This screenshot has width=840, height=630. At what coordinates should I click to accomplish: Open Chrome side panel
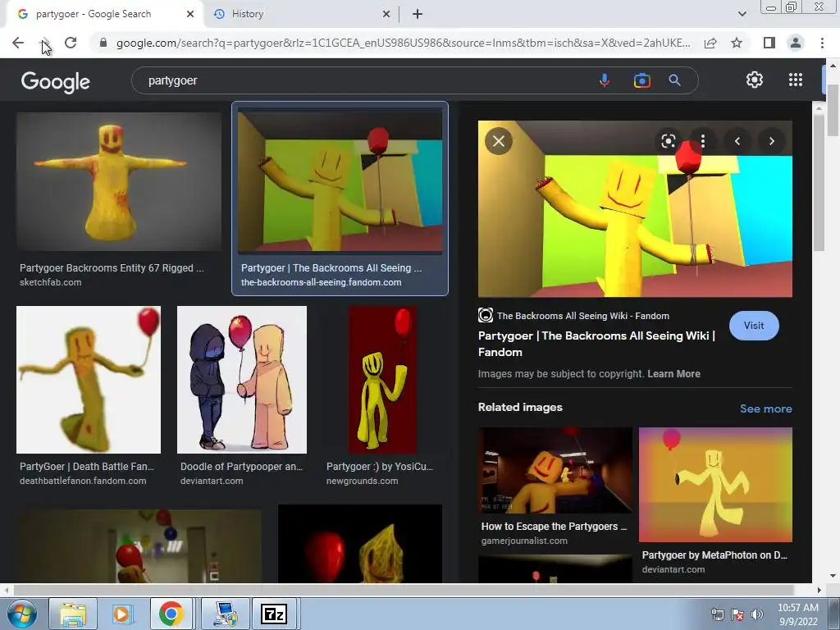[x=769, y=43]
